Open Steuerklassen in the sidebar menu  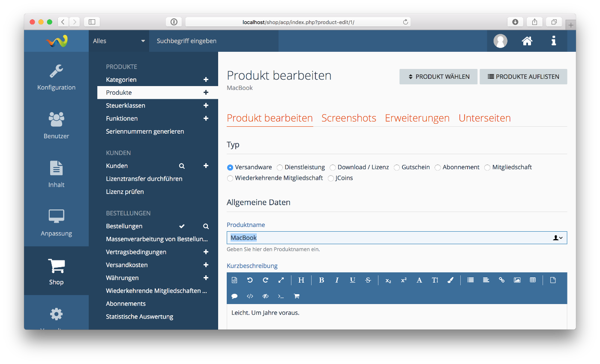click(126, 105)
